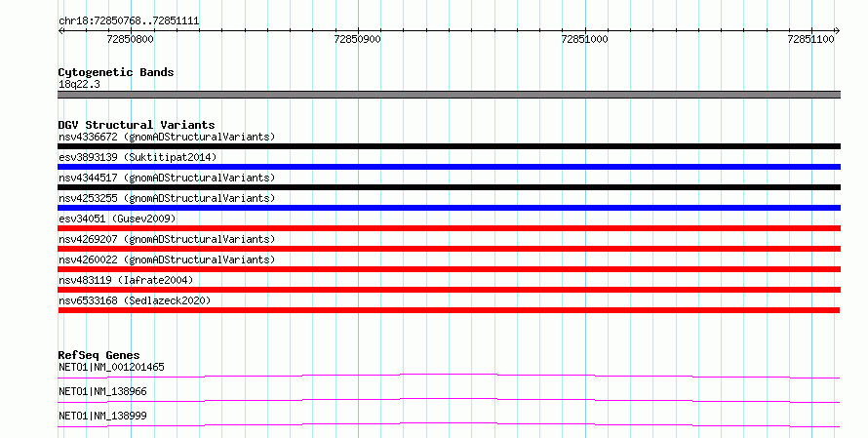The height and width of the screenshot is (438, 868).
Task: Click ruler position 72850800
Action: pos(130,39)
